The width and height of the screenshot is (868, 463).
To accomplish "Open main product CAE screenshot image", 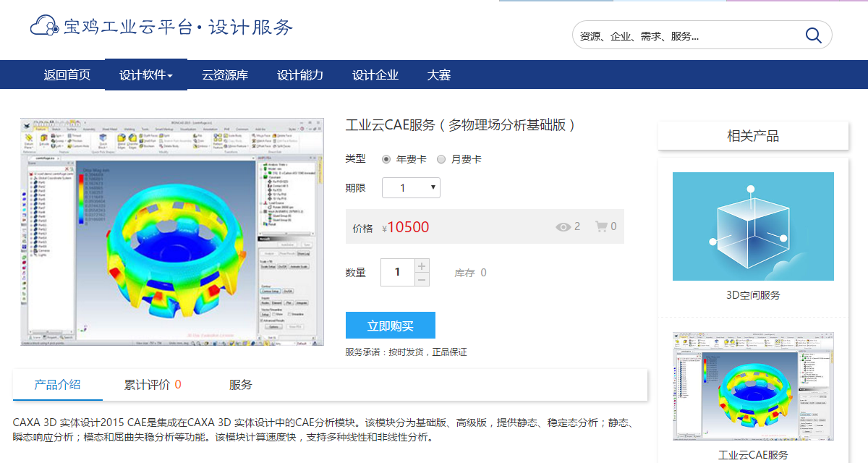I will (172, 232).
